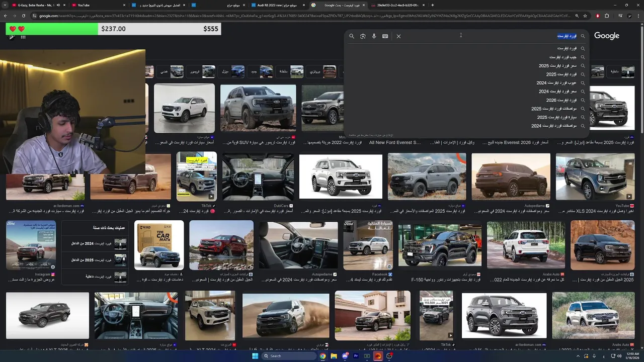Open Premiere Pro from the taskbar
Viewport: 644px width, 362px height.
[356, 356]
